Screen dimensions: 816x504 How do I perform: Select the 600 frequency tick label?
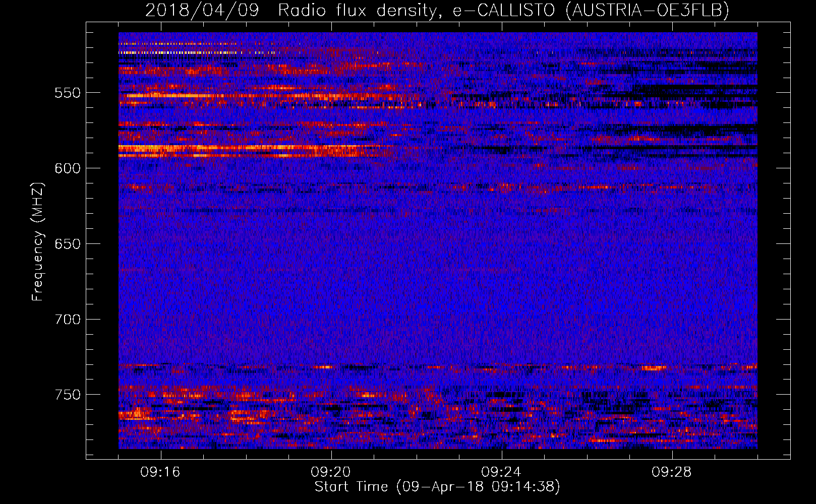point(68,168)
